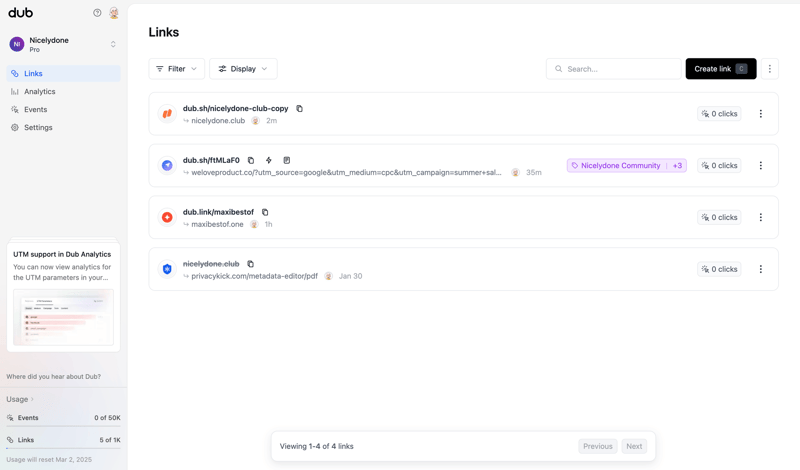The width and height of the screenshot is (800, 470).
Task: Click the Next page button
Action: [x=634, y=446]
